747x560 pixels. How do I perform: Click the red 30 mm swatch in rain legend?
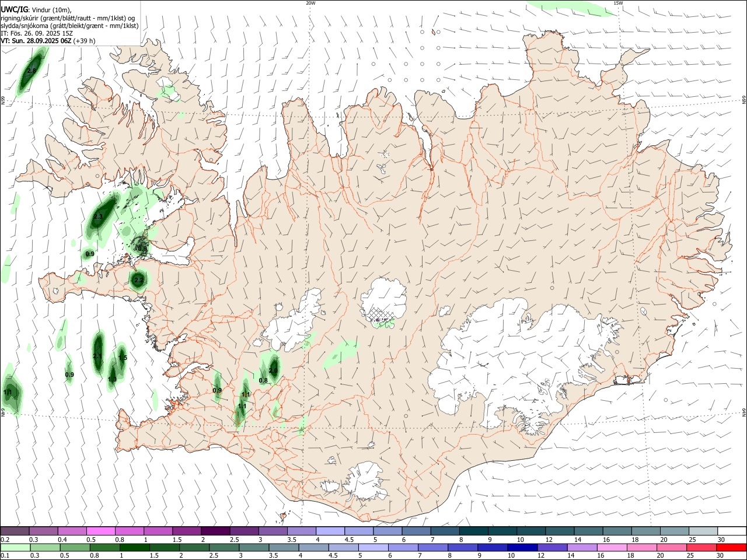coord(731,547)
